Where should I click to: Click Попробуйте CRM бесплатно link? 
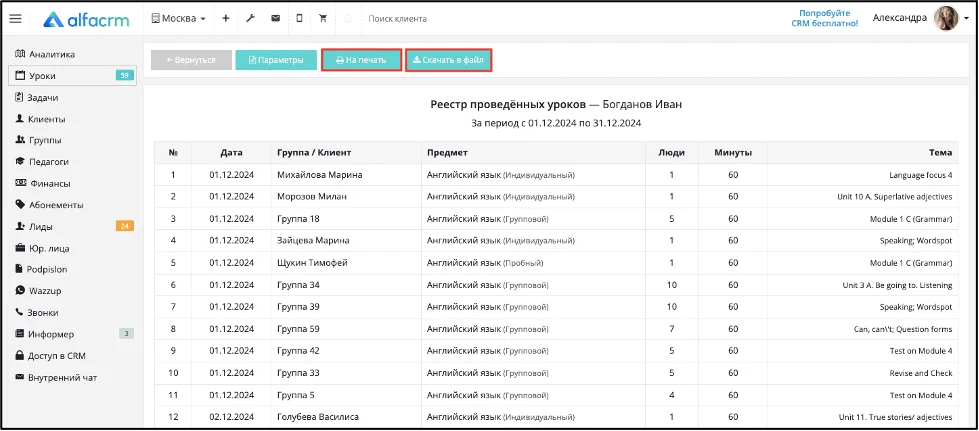[x=829, y=18]
